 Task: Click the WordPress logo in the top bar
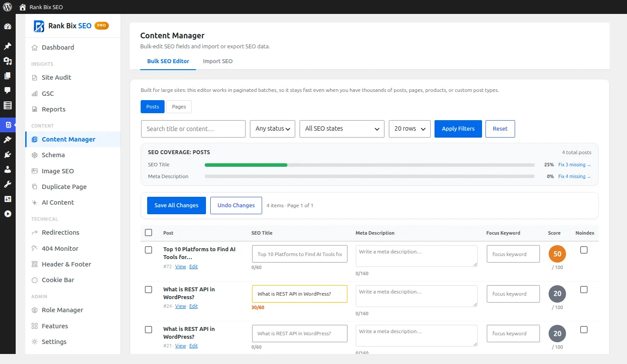pos(7,7)
